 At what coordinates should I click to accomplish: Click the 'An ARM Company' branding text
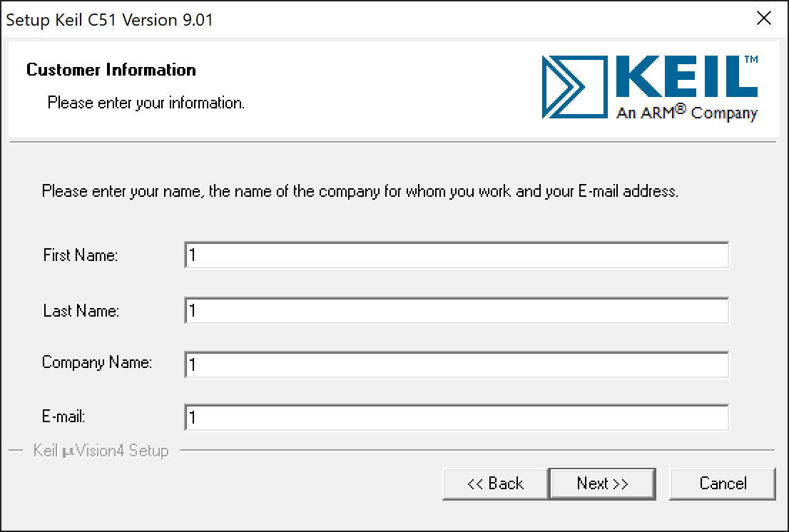tap(685, 113)
